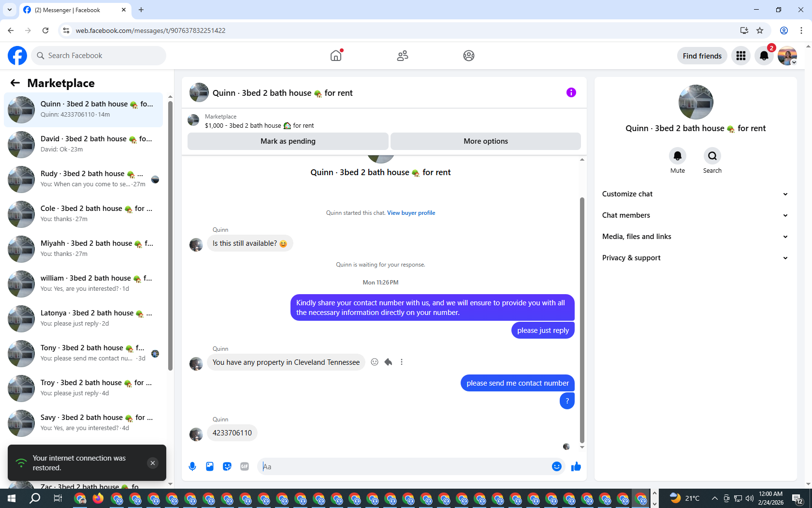Show hidden system tray icons

coord(714,498)
